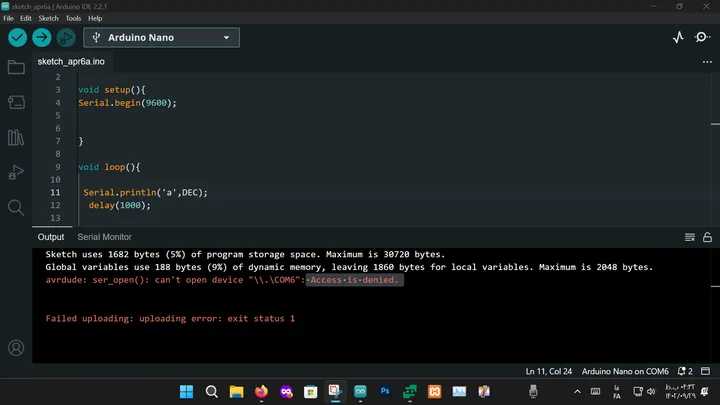Click Arduino Nano on COM6 status text

625,371
